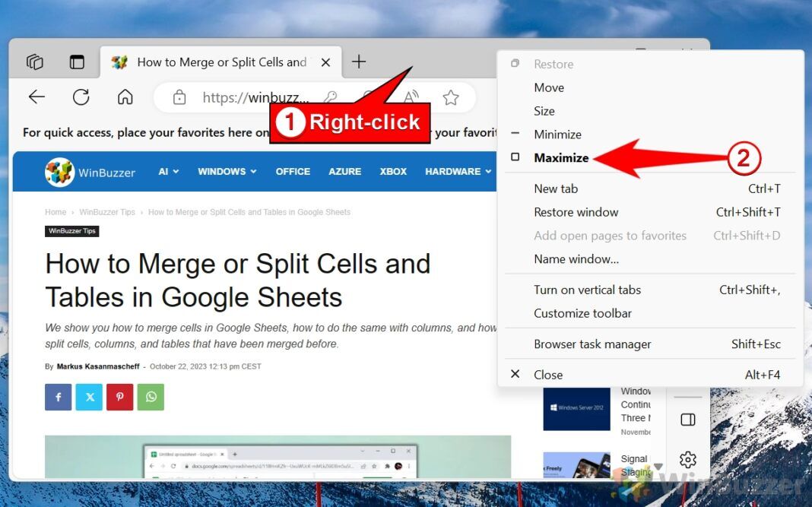This screenshot has width=812, height=507.
Task: Click the home icon in the toolbar
Action: pyautogui.click(x=125, y=97)
